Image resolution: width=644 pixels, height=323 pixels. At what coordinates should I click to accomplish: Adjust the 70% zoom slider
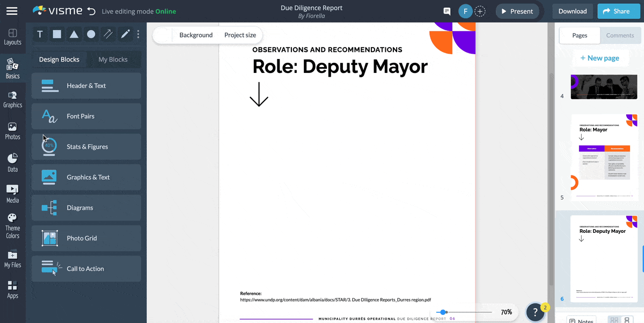pos(443,312)
